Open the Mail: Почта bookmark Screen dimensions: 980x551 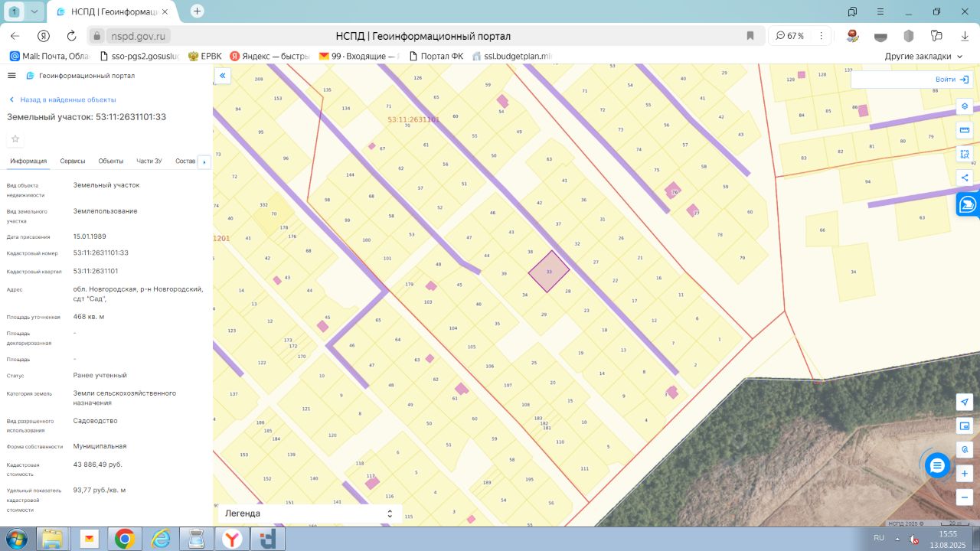[x=50, y=56]
